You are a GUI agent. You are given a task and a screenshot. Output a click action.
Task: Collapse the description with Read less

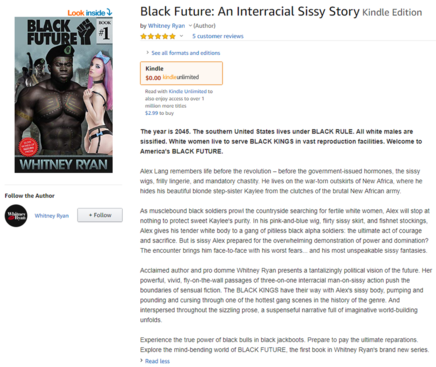[x=157, y=361]
